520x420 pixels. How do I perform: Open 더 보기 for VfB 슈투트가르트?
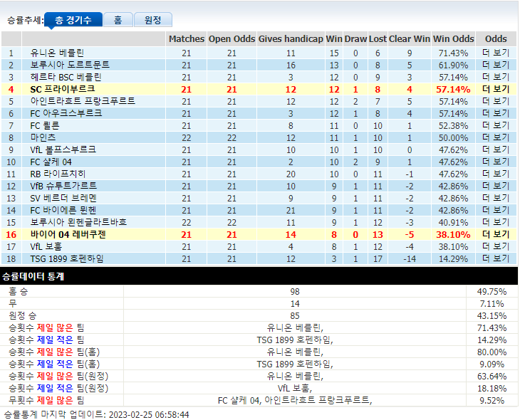tap(496, 186)
